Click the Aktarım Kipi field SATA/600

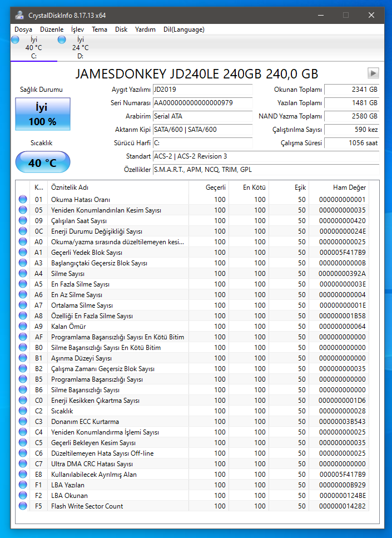click(203, 130)
